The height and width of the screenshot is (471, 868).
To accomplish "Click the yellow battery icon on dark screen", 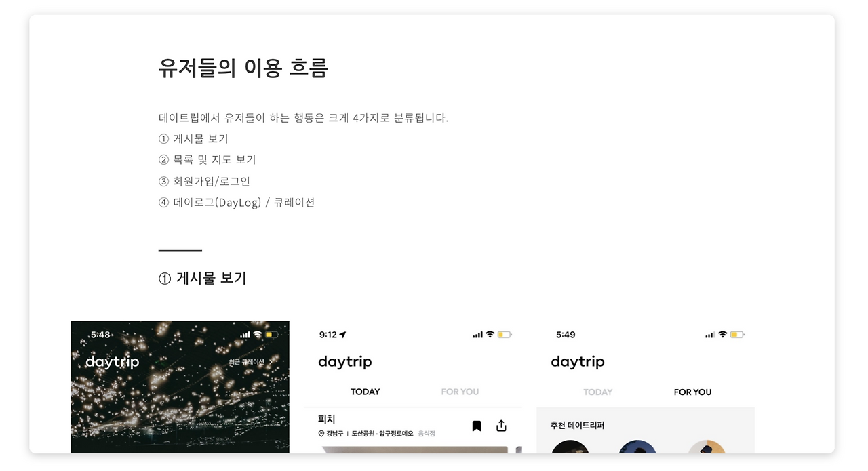I will pos(271,335).
